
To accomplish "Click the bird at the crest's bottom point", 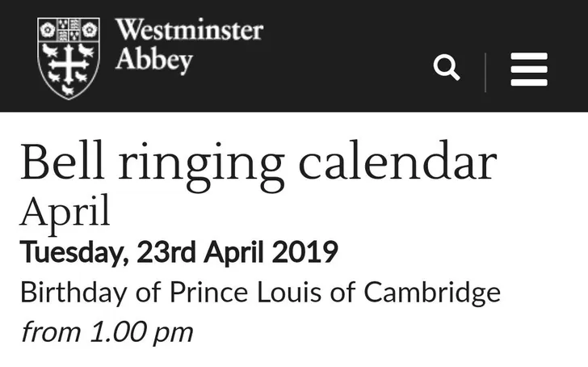I will [x=68, y=90].
